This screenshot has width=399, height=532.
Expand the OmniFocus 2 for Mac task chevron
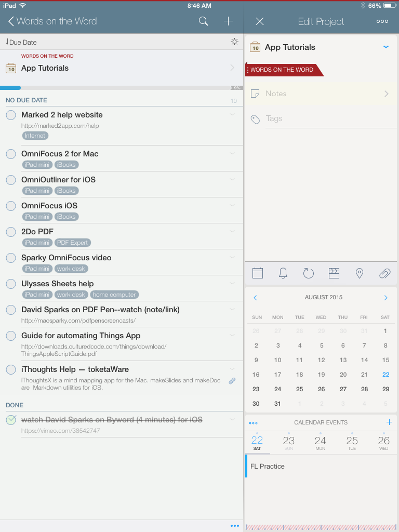point(232,153)
